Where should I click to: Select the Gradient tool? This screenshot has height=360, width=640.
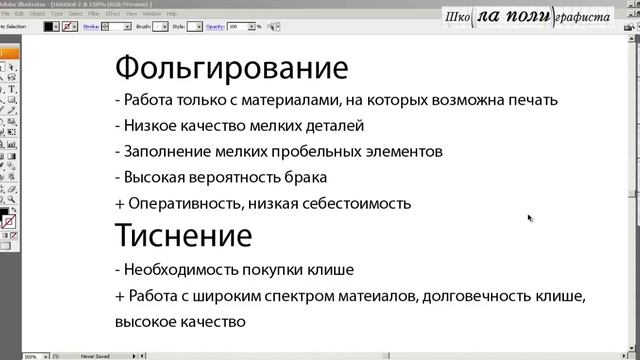12,156
